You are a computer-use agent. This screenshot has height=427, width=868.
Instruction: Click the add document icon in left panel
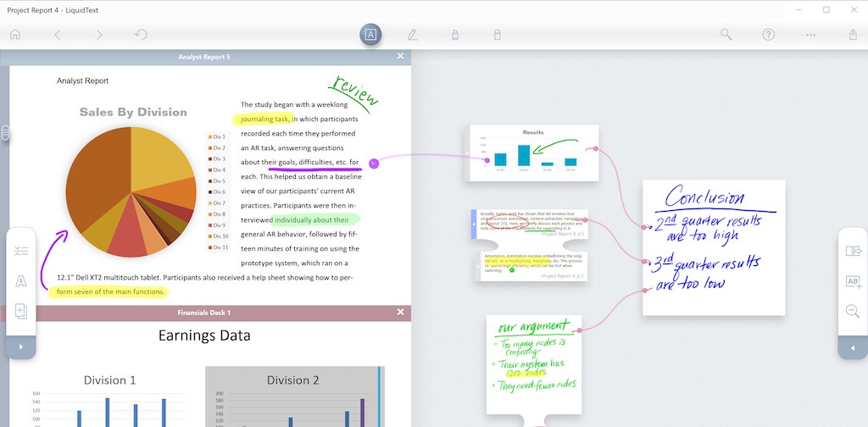point(21,311)
